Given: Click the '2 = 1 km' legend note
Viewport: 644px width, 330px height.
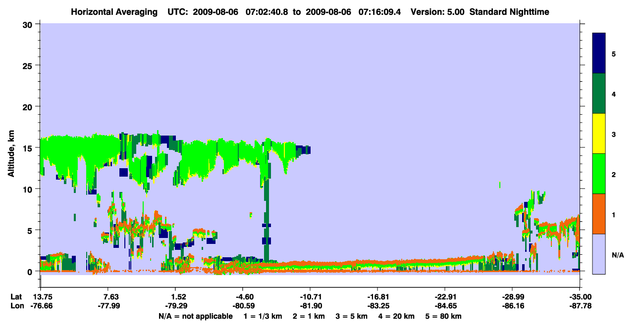Looking at the screenshot, I should coord(309,316).
